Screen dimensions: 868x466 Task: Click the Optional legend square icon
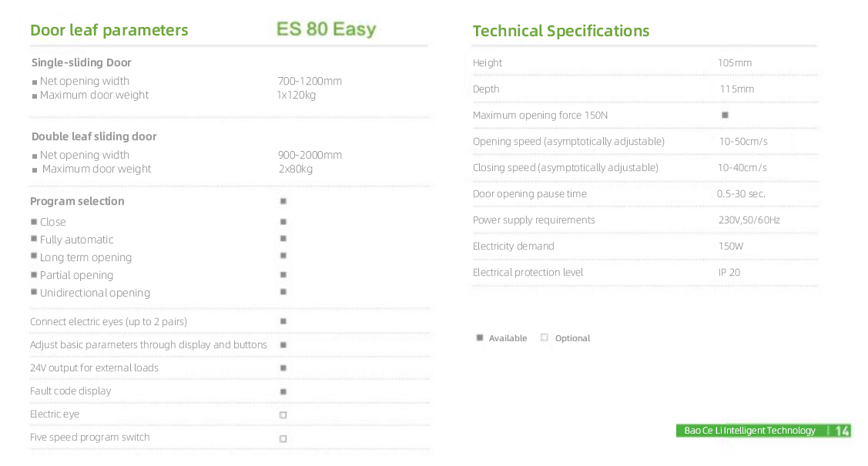pos(545,337)
